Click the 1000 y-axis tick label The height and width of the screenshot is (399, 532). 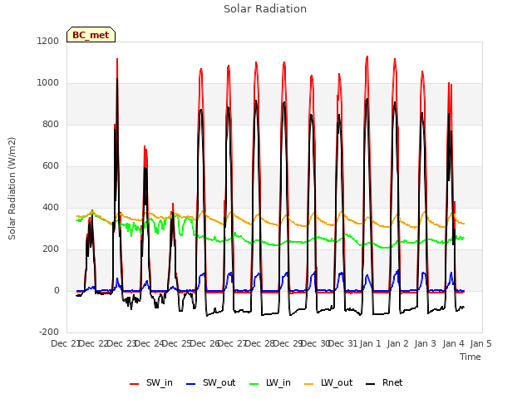pos(48,83)
